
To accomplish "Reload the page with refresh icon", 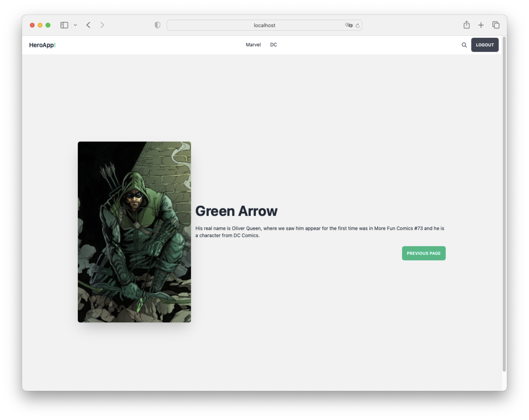I will 357,25.
